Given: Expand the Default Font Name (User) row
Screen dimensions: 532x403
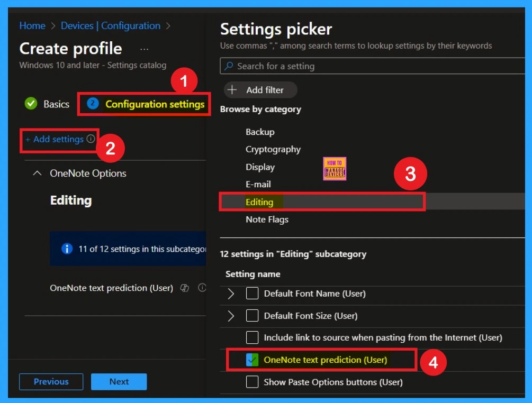Looking at the screenshot, I should point(231,294).
